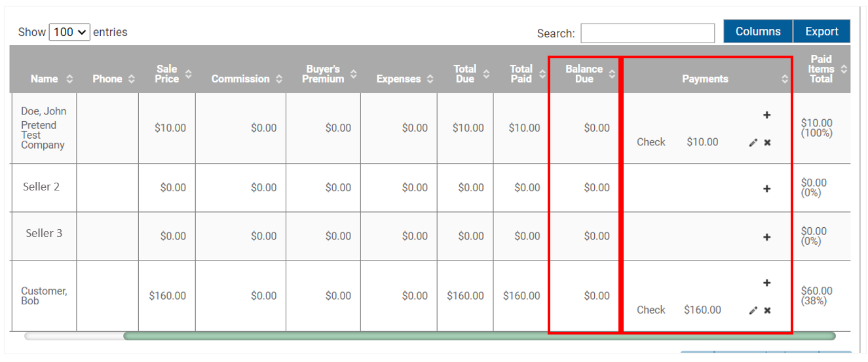The width and height of the screenshot is (868, 362).
Task: Open the Columns chooser
Action: [758, 31]
